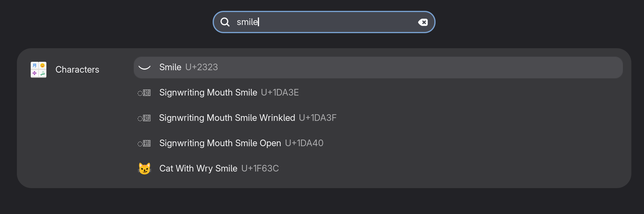Click the U+2323 code point label
The width and height of the screenshot is (644, 214).
pyautogui.click(x=202, y=67)
